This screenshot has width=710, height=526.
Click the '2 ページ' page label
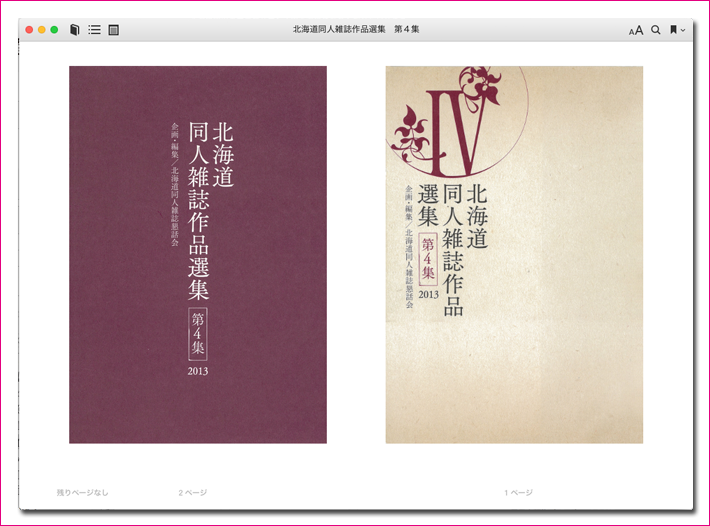192,493
